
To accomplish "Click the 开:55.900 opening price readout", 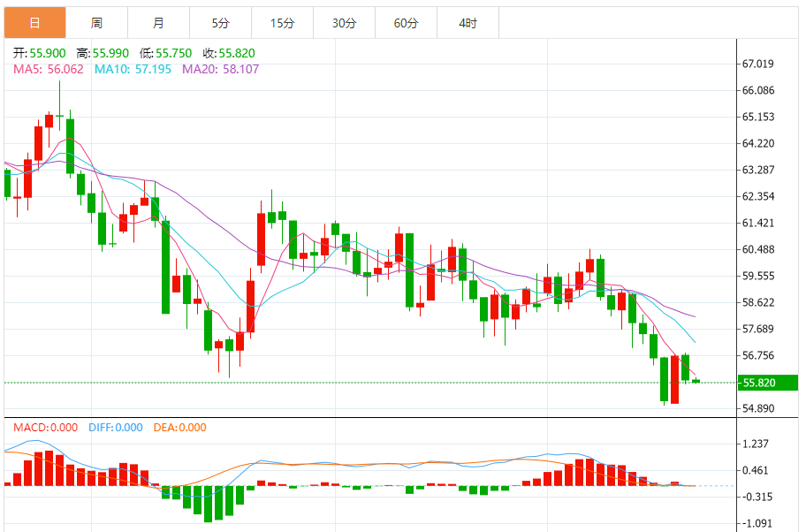I will [x=39, y=54].
